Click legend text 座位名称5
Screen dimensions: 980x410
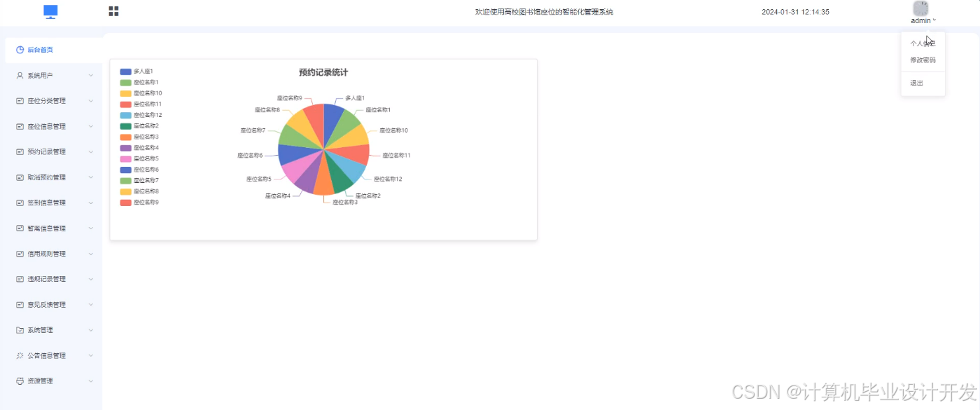tap(146, 158)
